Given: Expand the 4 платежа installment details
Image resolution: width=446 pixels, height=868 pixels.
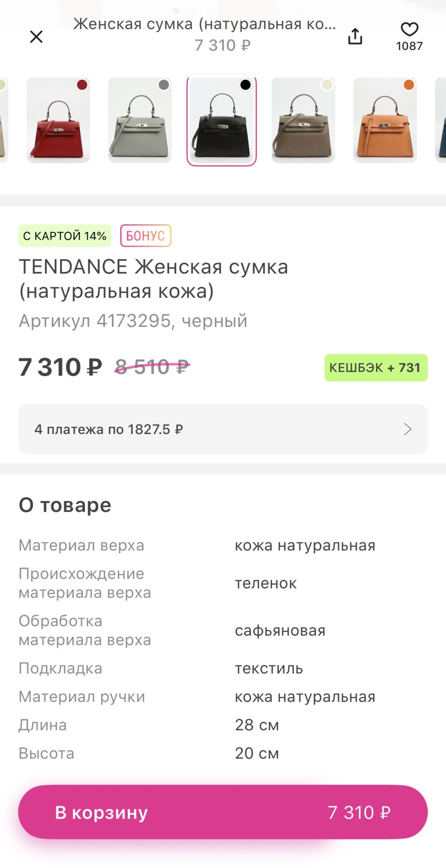Looking at the screenshot, I should coord(223,429).
